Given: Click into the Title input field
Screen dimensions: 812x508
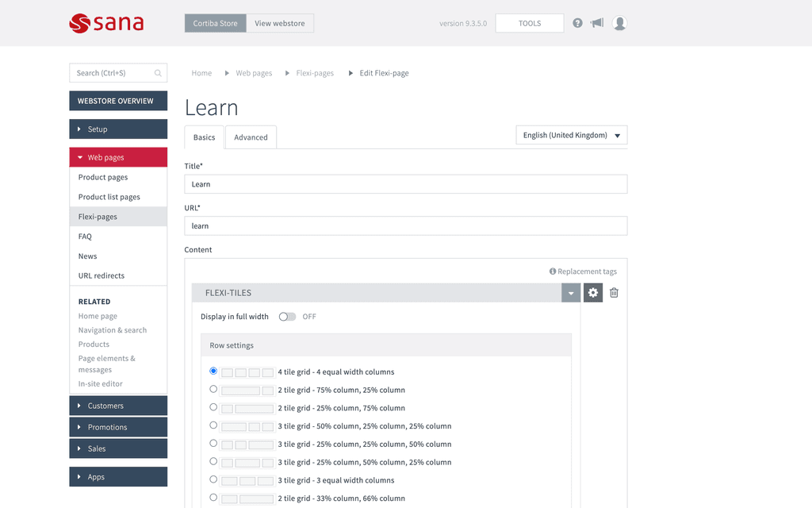Looking at the screenshot, I should [x=406, y=184].
